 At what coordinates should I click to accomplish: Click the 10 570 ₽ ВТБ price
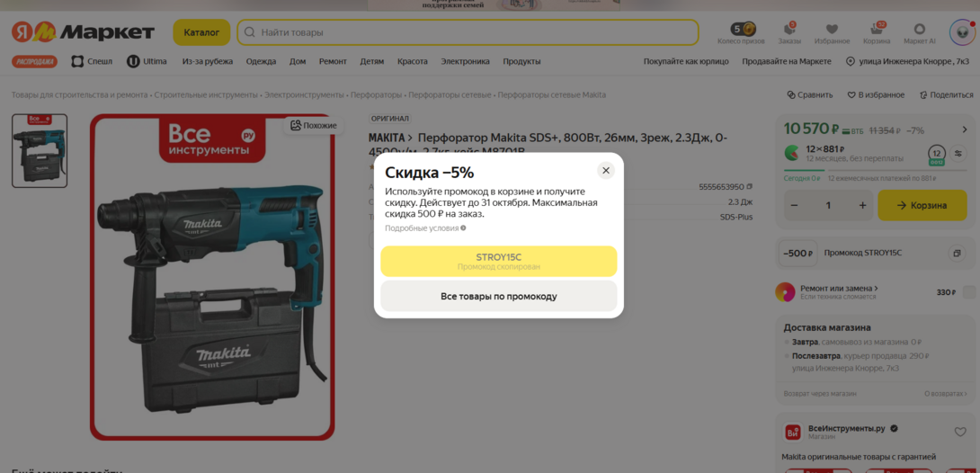823,130
